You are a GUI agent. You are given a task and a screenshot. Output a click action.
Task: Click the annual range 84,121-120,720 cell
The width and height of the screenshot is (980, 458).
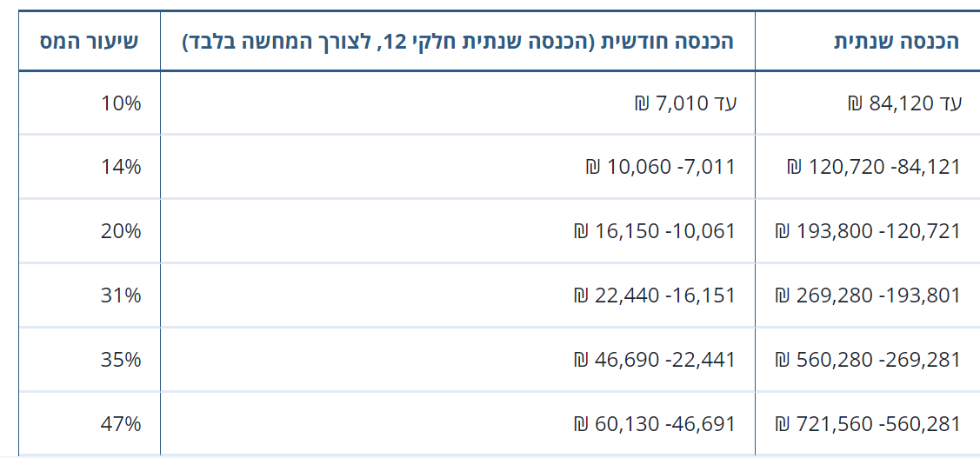874,167
